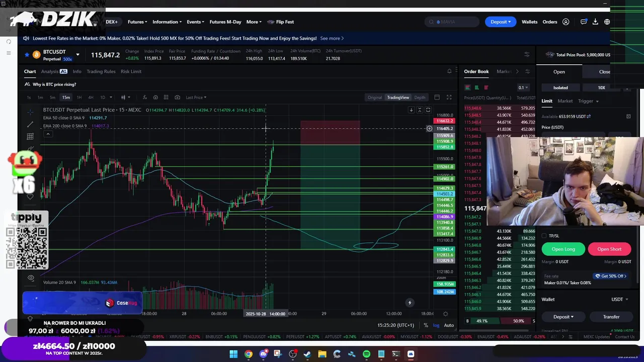The height and width of the screenshot is (362, 644).
Task: Switch chart to Depth view
Action: 420,98
